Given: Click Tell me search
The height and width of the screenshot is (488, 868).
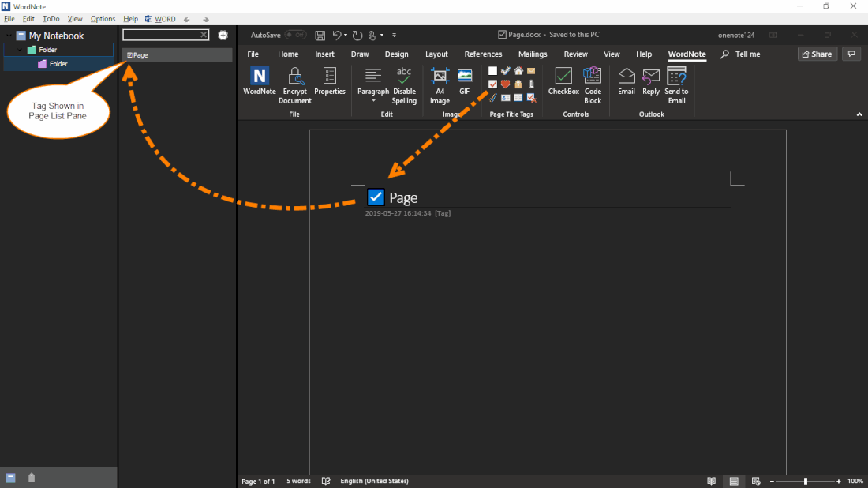Looking at the screenshot, I should point(741,54).
